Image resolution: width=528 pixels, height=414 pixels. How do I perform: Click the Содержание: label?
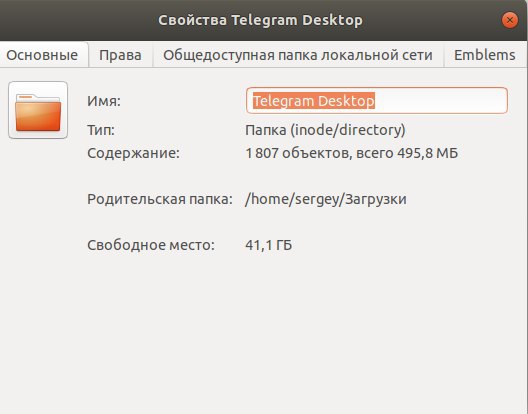[x=133, y=153]
